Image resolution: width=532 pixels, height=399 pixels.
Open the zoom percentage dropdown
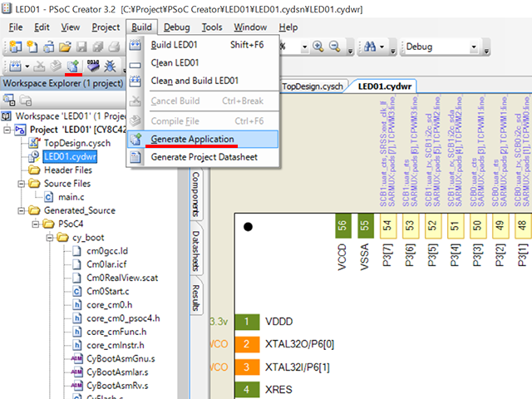[x=305, y=47]
